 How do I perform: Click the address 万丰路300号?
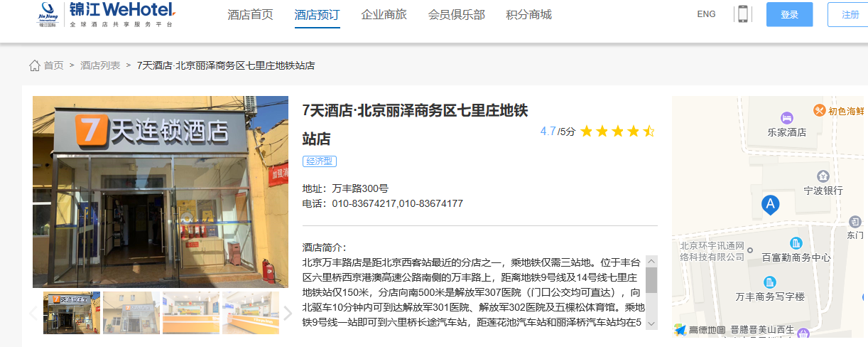coord(360,189)
